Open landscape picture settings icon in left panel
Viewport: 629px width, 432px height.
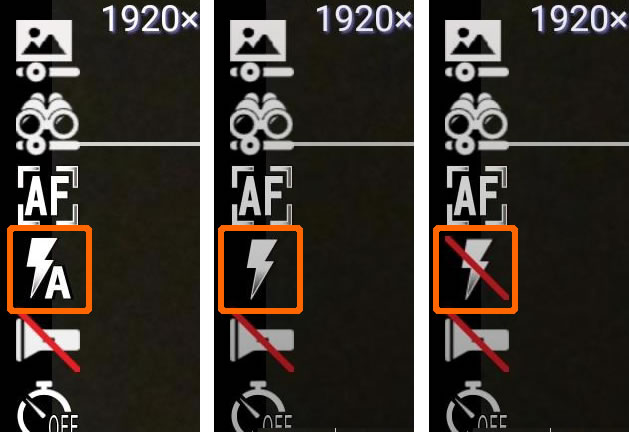48,50
